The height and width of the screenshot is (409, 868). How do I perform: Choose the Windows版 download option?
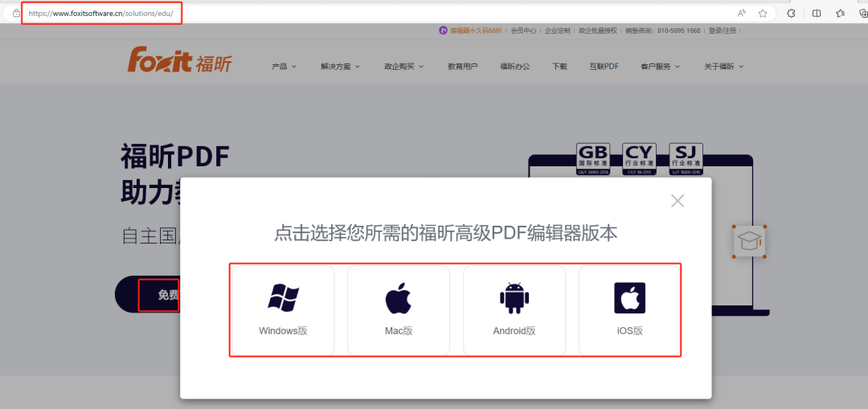coord(283,310)
